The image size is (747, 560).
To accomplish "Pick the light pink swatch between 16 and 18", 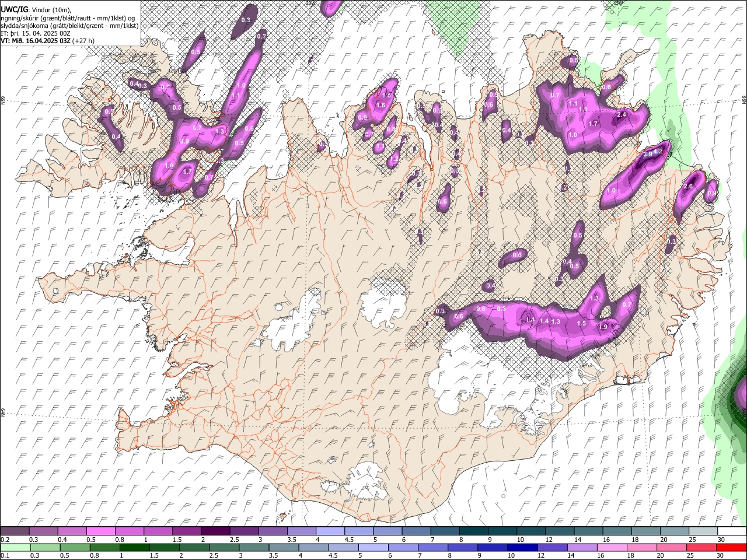I will 612,547.
